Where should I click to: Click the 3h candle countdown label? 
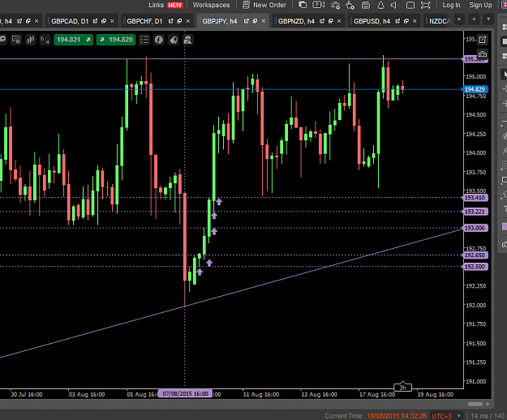coord(402,387)
